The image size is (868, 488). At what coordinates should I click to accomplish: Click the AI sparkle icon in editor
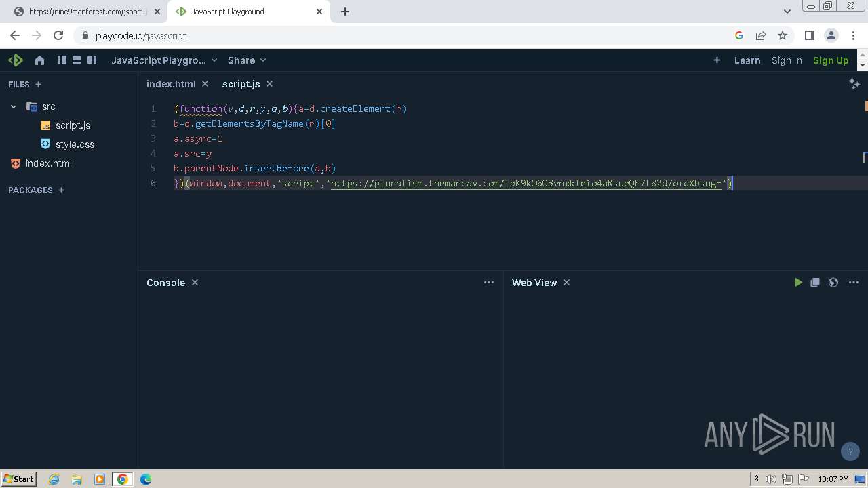click(854, 83)
